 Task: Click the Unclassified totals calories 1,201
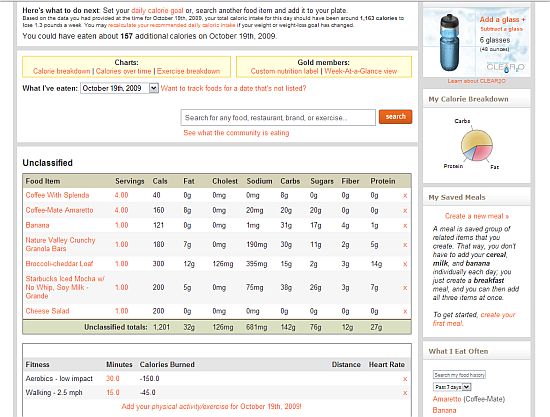tap(161, 327)
